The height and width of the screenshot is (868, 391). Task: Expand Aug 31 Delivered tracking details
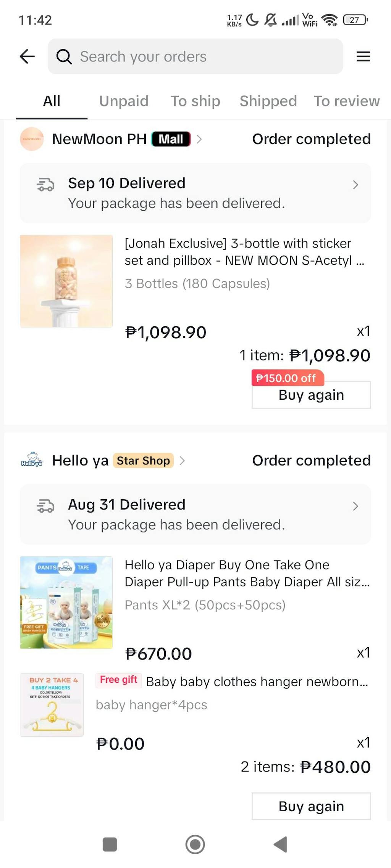pyautogui.click(x=355, y=506)
